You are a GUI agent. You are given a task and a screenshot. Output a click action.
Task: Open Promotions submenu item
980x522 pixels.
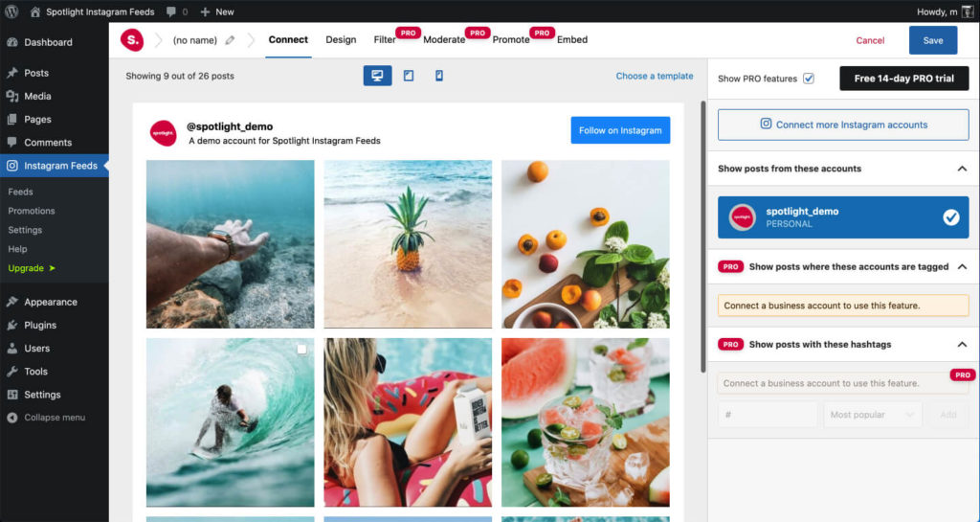32,211
